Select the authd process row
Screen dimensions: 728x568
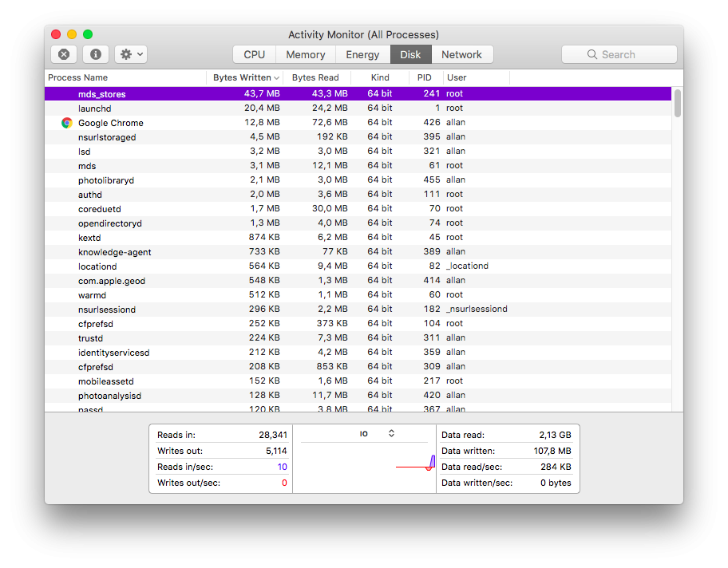click(x=358, y=195)
